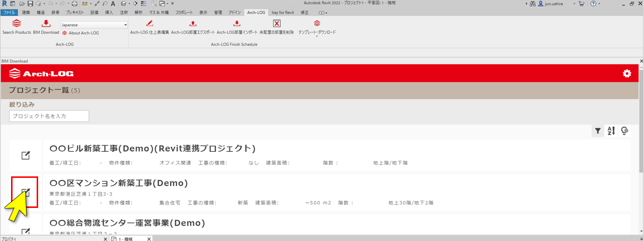
Task: Switch to the Iray for Revit tab
Action: click(x=283, y=13)
